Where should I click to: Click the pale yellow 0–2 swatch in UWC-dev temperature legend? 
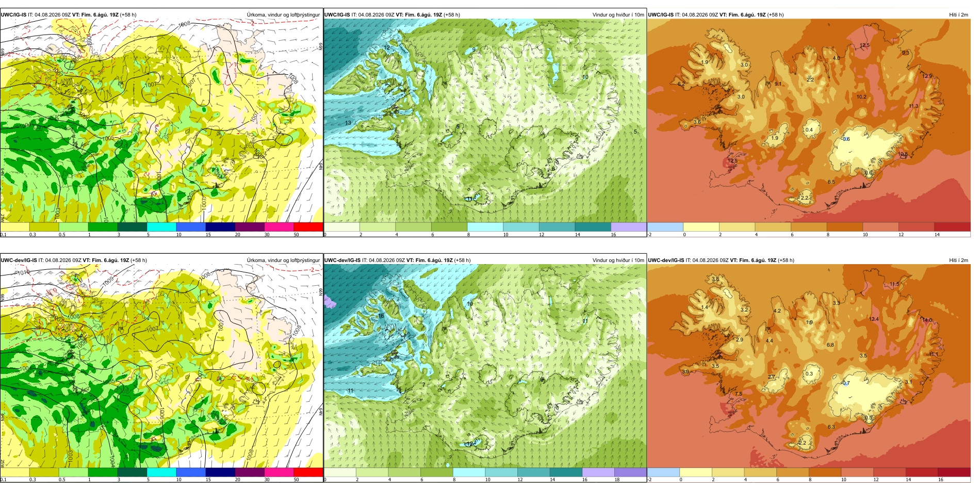click(x=696, y=472)
